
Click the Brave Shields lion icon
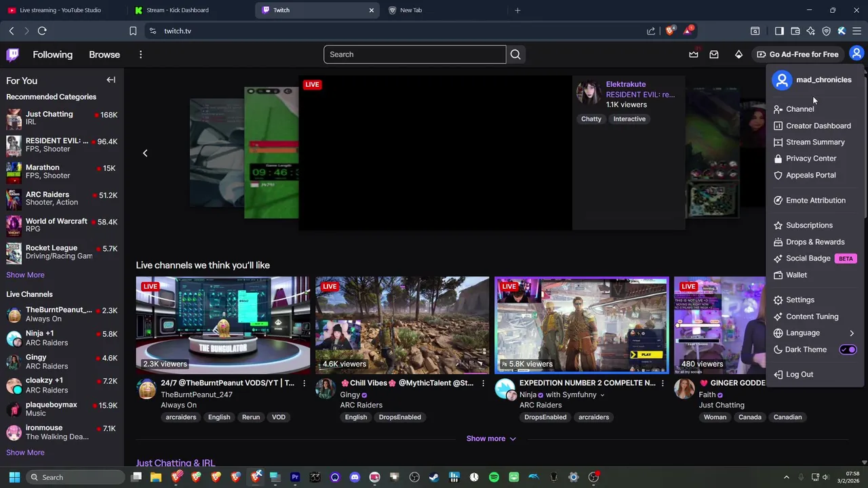coord(670,30)
